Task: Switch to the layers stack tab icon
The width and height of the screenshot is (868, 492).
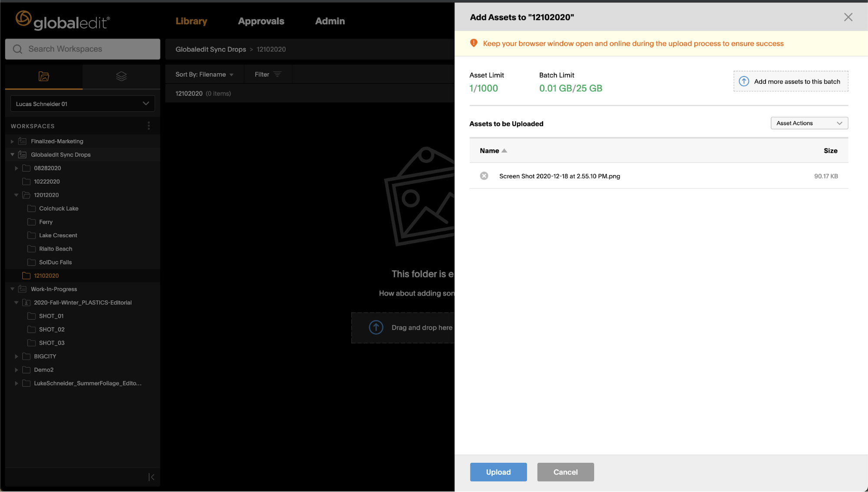Action: (x=122, y=76)
